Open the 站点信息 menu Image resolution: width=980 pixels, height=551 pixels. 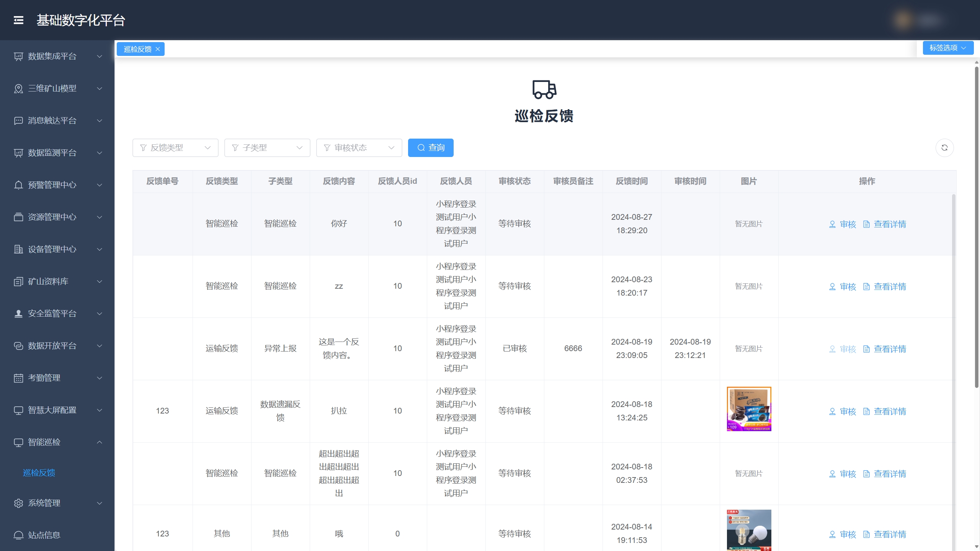[57, 535]
